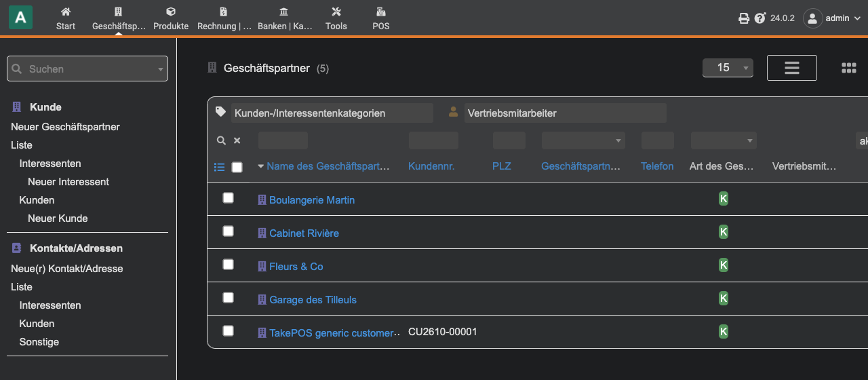Open the print page icon

pos(744,18)
